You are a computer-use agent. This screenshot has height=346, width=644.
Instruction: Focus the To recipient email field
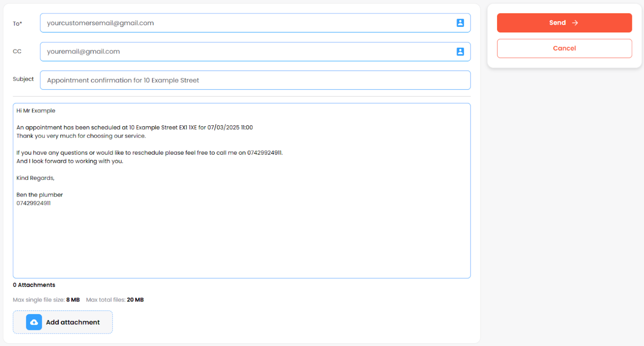point(247,23)
